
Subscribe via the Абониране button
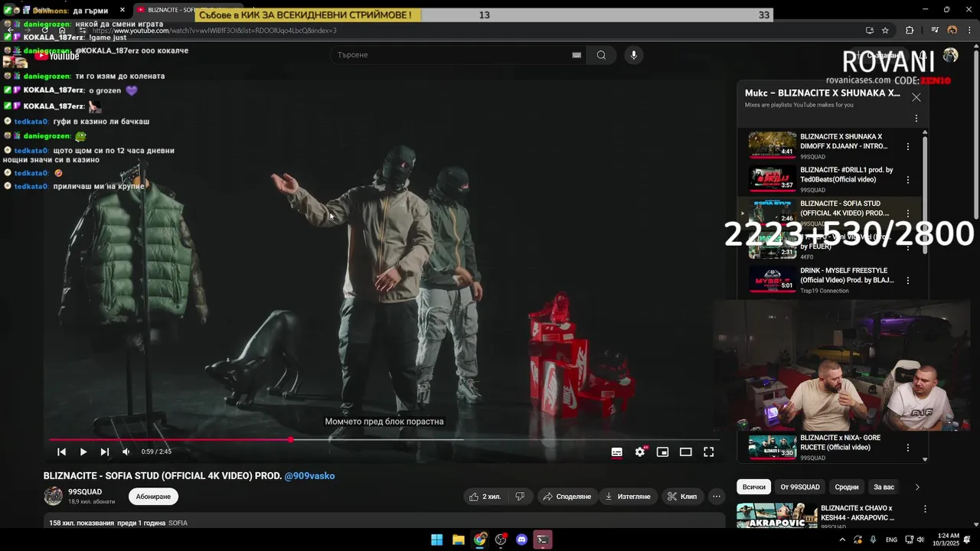(153, 497)
